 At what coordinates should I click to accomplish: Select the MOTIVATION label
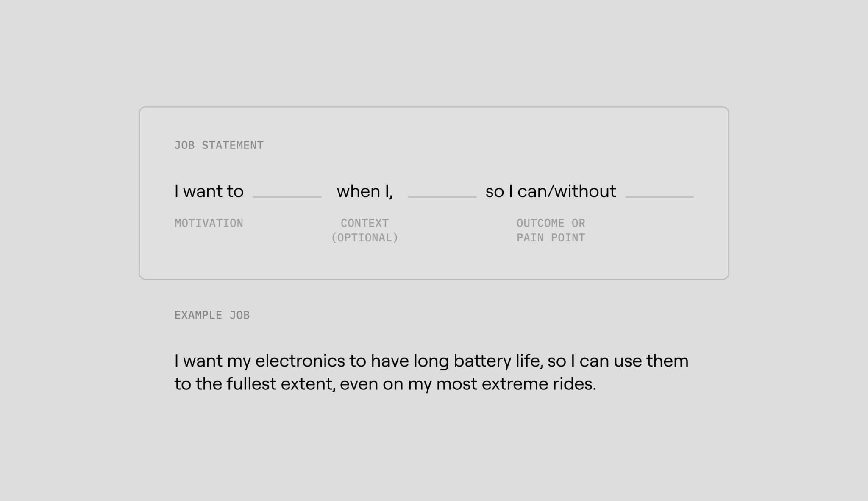[209, 223]
